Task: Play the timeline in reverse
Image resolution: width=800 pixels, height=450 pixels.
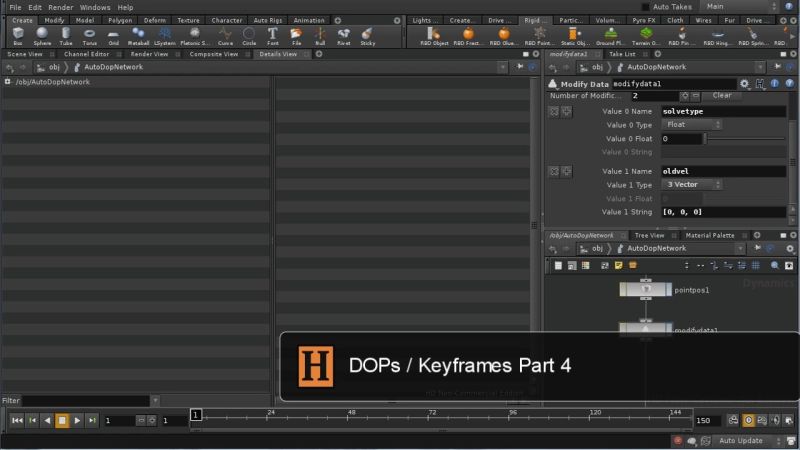Action: click(47, 420)
